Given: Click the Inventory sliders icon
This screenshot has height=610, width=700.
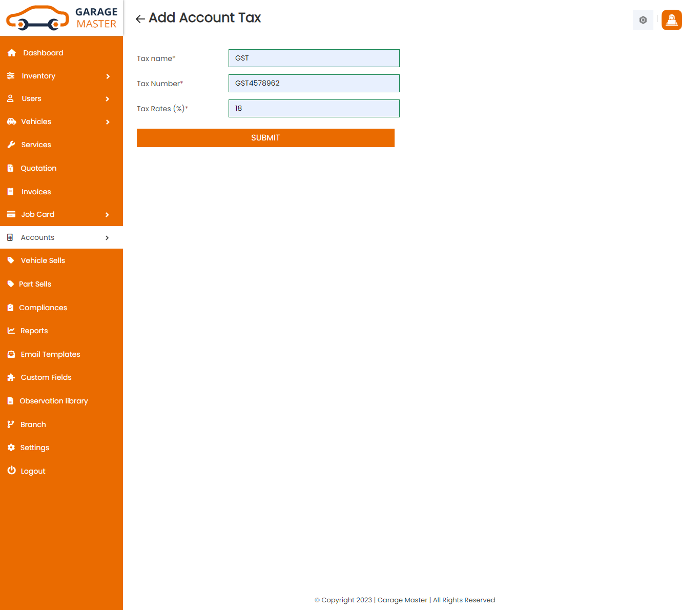Looking at the screenshot, I should pos(11,75).
